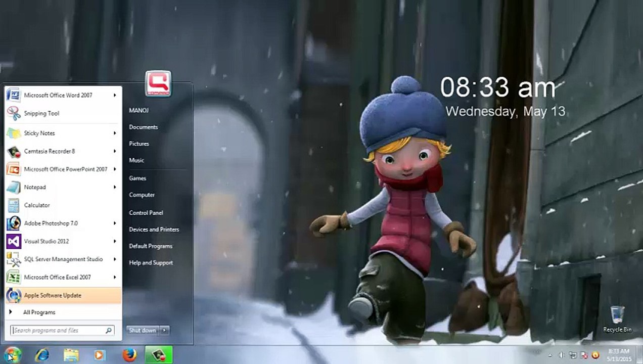
Task: Open Internet Explorer from taskbar
Action: click(x=42, y=355)
